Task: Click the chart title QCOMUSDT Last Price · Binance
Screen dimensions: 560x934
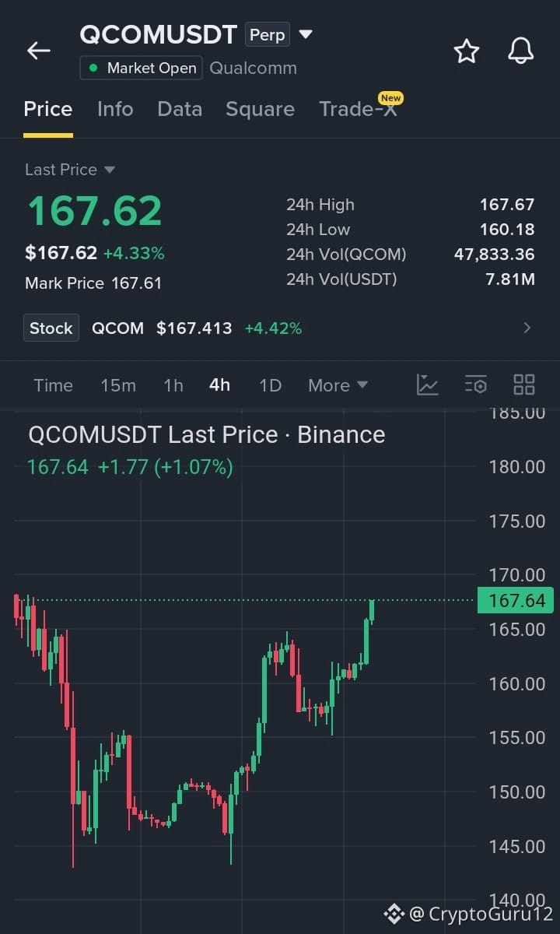Action: (207, 434)
